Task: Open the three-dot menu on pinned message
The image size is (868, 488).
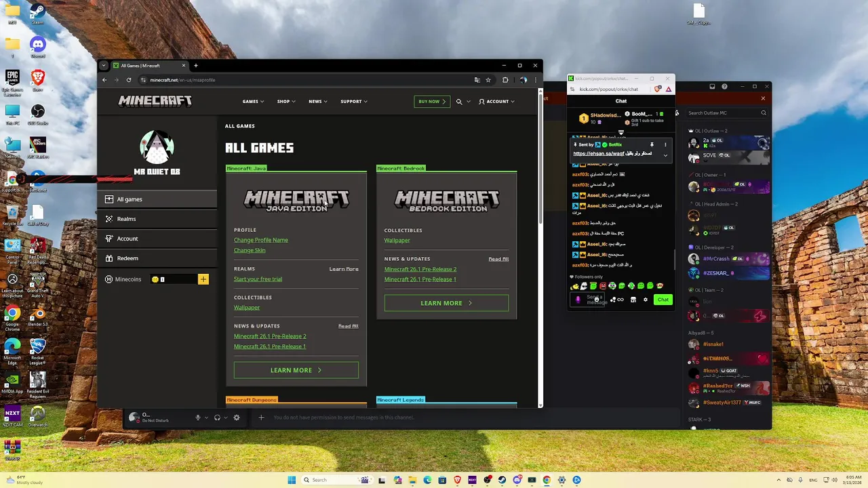Action: pyautogui.click(x=665, y=144)
